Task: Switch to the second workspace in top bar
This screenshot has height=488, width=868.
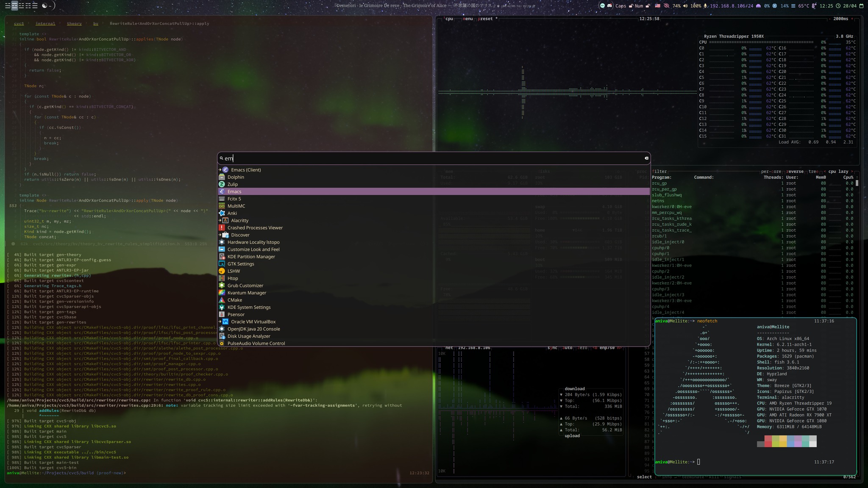Action: 14,6
